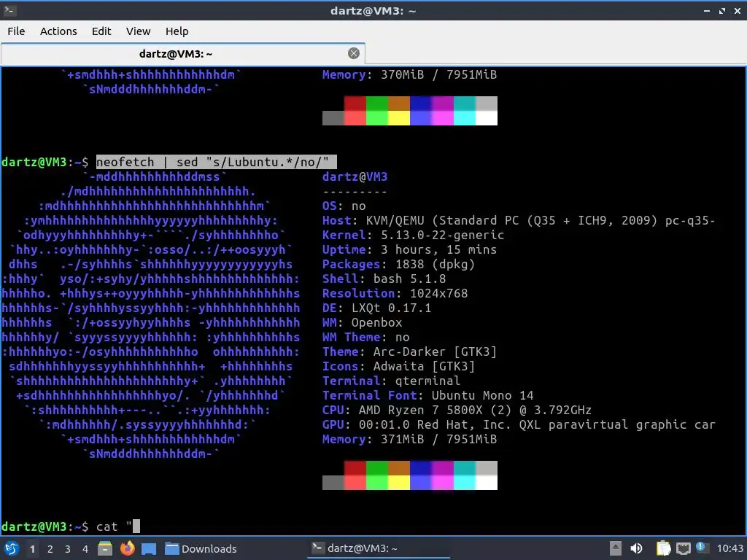Click the 'WM Theme: no' line

(x=366, y=338)
